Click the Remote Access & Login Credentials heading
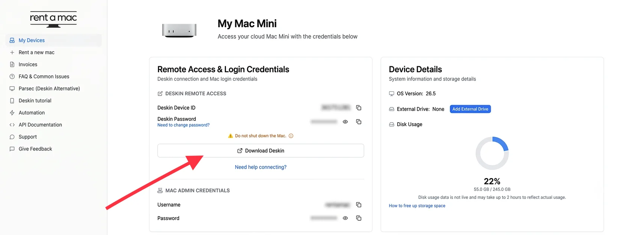Viewport: 644px width, 235px height. point(223,69)
